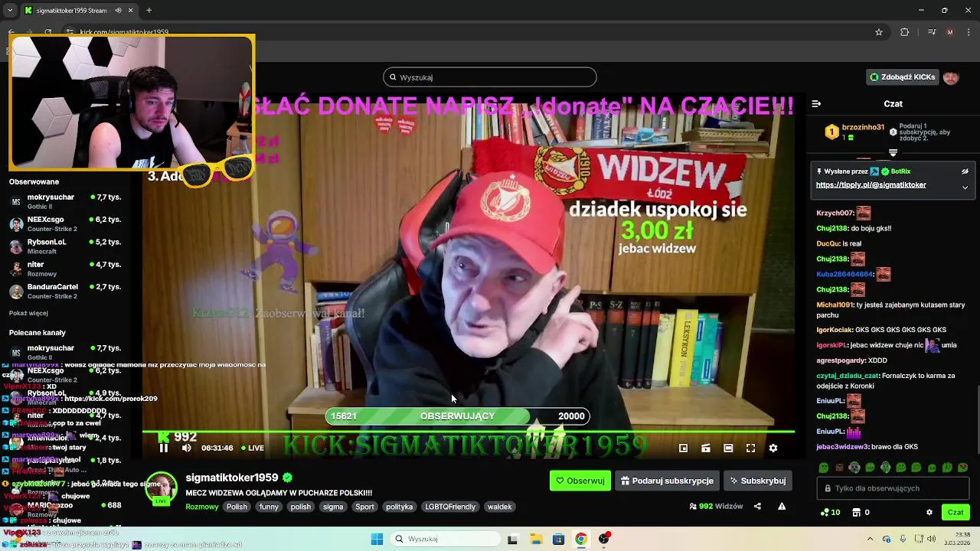Select the funny tag
Viewport: 980px width, 551px height.
tap(269, 507)
